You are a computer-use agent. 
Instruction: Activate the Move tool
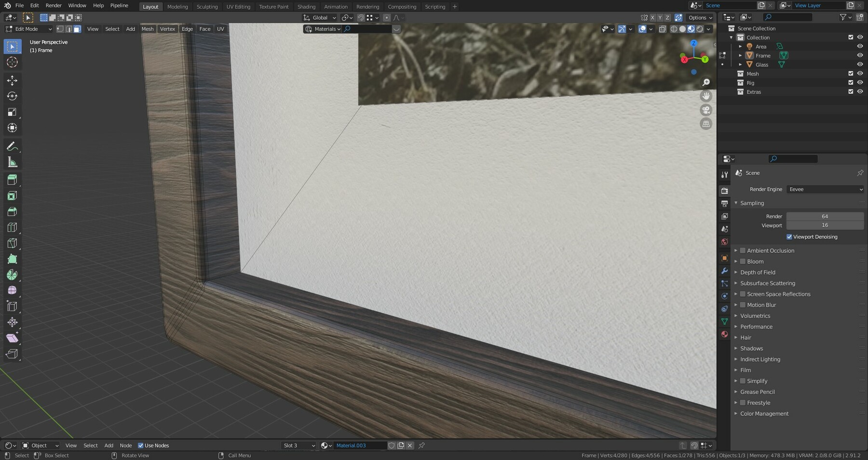[12, 80]
